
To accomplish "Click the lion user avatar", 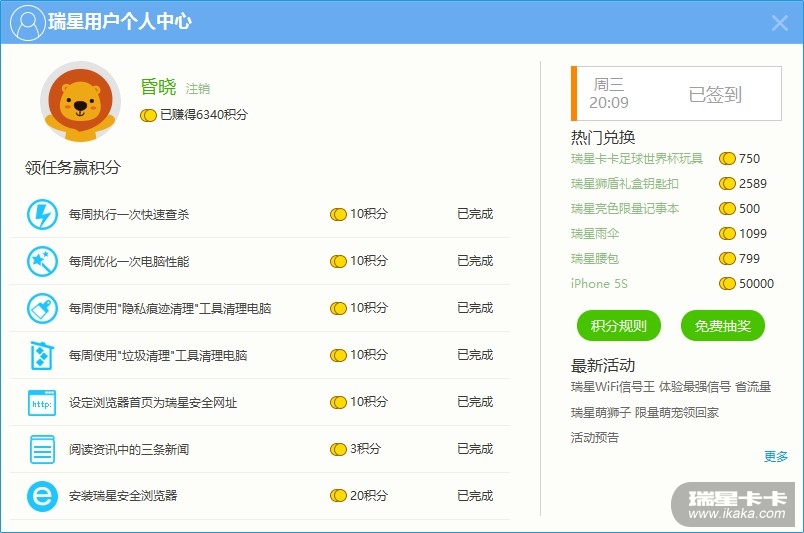I will 80,102.
